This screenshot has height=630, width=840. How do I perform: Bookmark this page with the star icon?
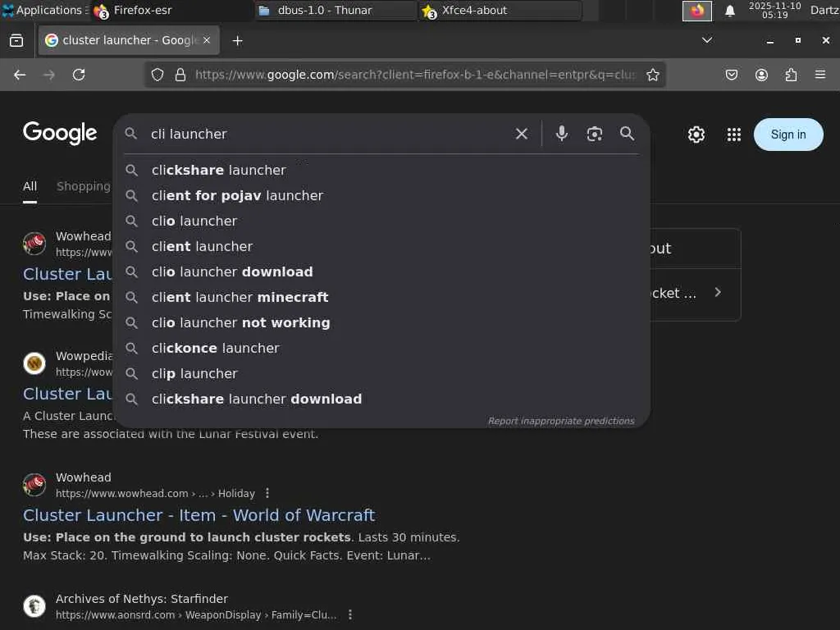652,75
